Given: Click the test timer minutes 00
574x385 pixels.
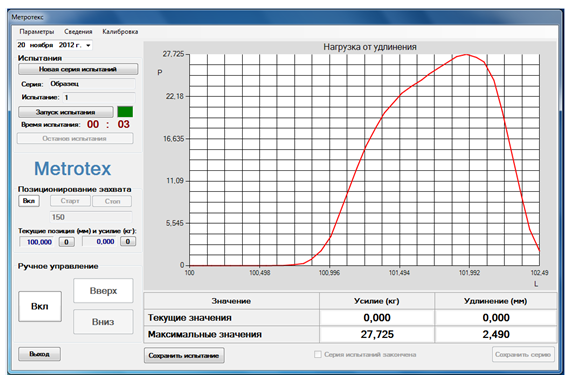Looking at the screenshot, I should (93, 124).
